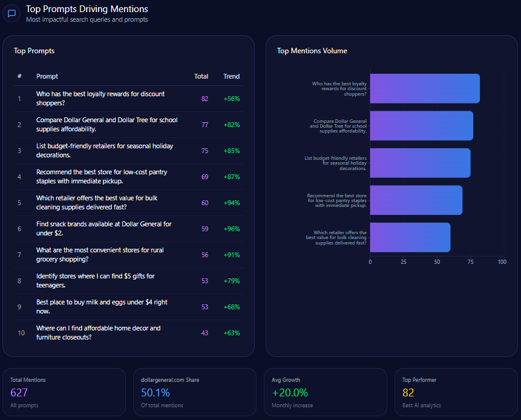
Task: Click the Dollar General comparison chart bar
Action: pyautogui.click(x=421, y=126)
